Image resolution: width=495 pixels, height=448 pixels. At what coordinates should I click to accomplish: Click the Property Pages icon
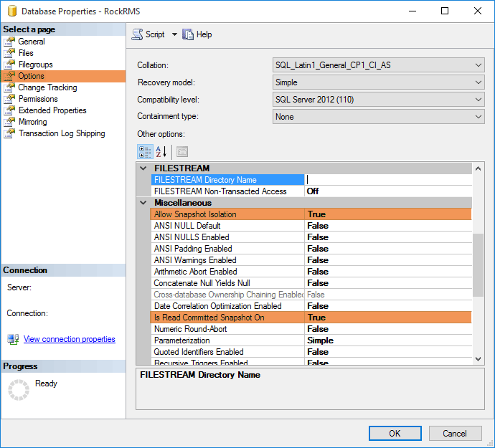tap(181, 152)
